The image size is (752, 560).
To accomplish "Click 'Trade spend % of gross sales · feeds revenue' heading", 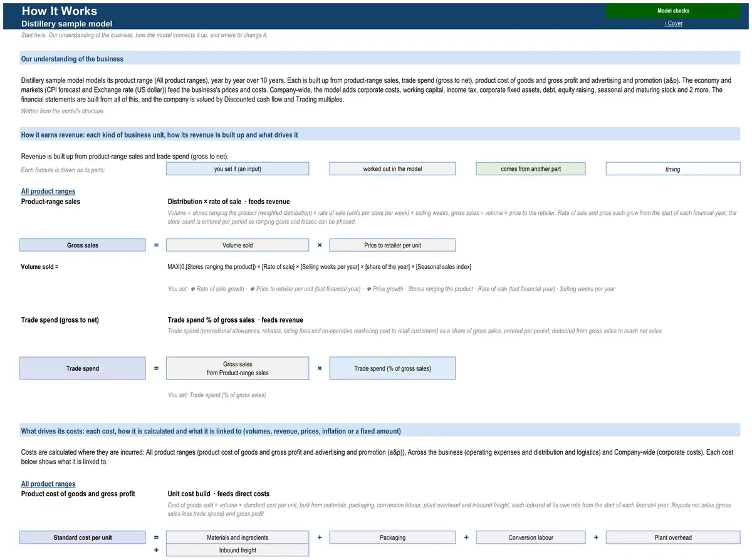I will click(x=236, y=320).
